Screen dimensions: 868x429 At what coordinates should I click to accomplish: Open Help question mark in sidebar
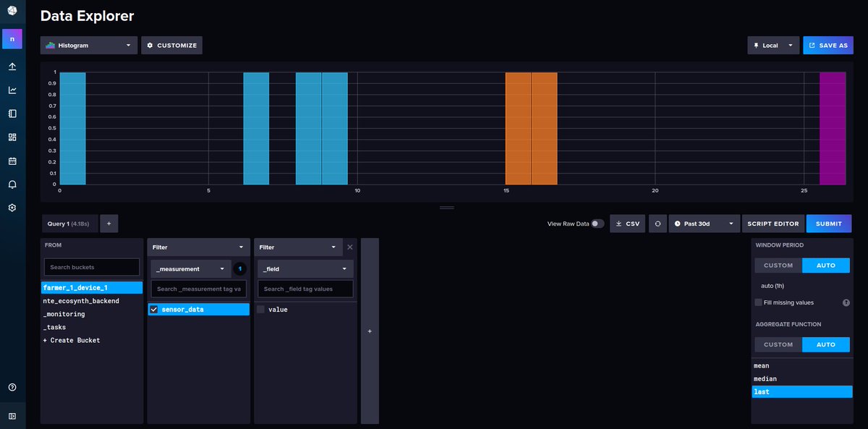point(12,387)
